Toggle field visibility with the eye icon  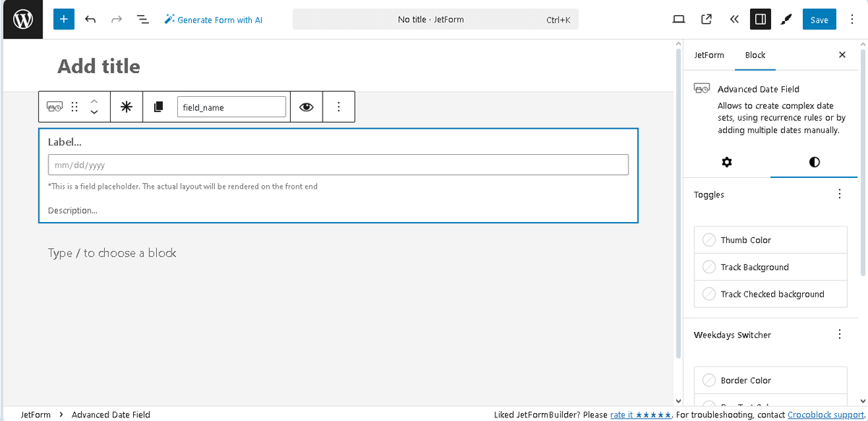click(306, 106)
